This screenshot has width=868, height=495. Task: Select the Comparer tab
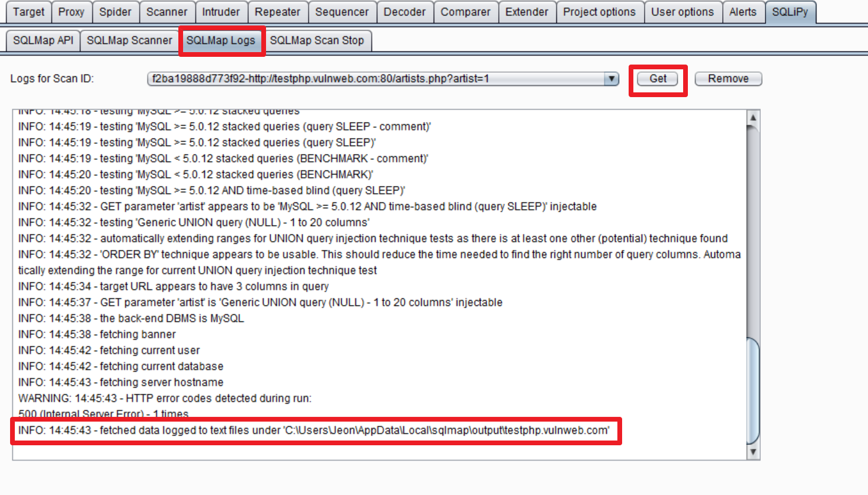click(x=466, y=12)
